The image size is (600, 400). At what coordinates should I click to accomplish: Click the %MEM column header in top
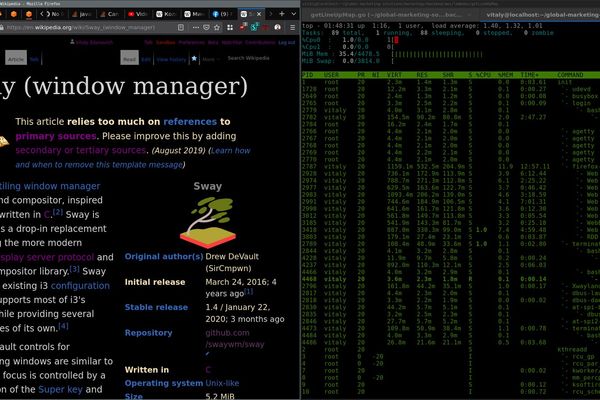click(505, 75)
